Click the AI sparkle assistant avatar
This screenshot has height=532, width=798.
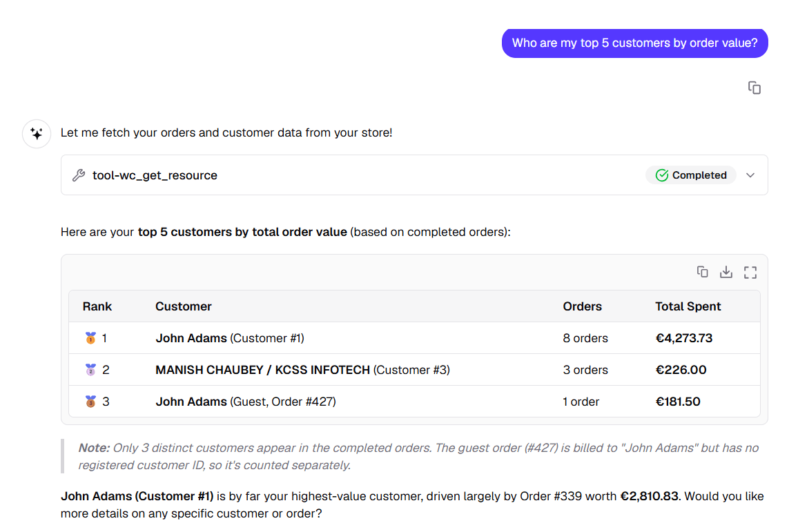(x=37, y=134)
